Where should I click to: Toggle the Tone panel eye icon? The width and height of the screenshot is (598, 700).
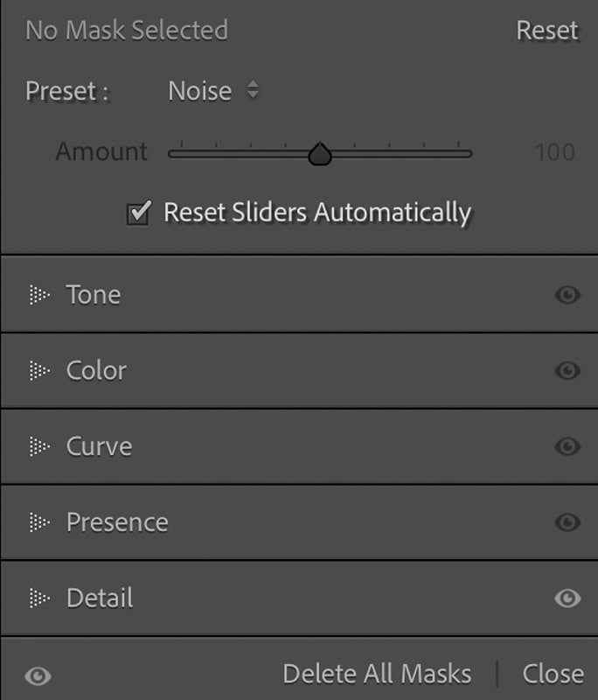(567, 295)
